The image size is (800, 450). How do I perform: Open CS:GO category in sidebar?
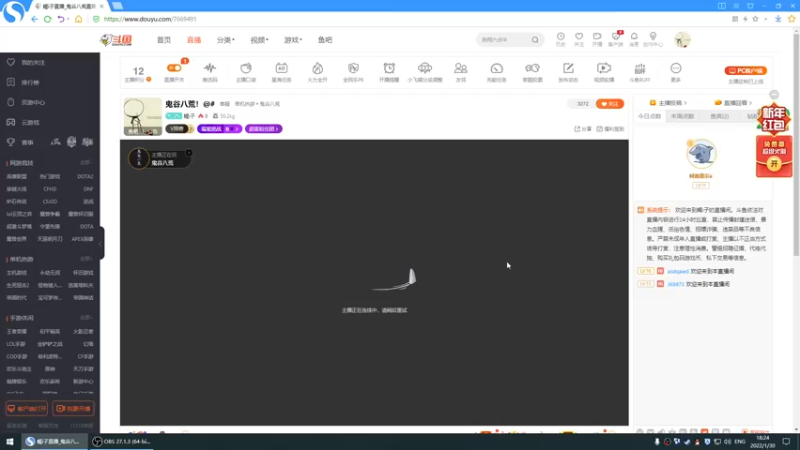pos(50,202)
